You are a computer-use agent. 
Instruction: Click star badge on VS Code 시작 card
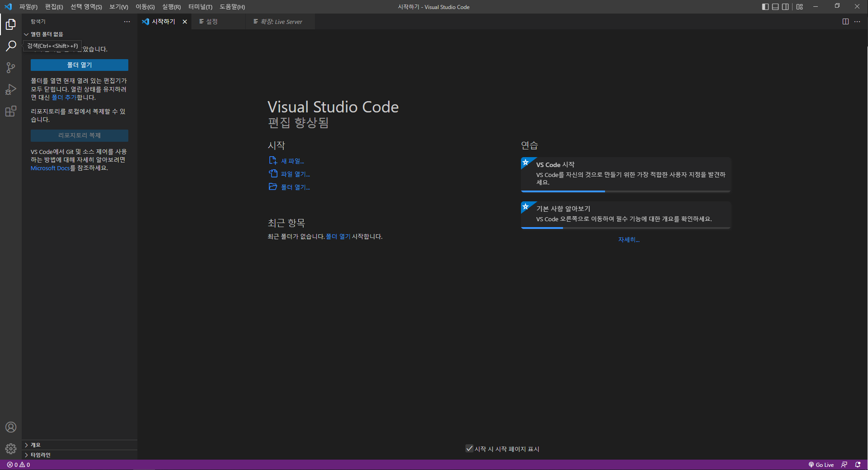point(526,163)
